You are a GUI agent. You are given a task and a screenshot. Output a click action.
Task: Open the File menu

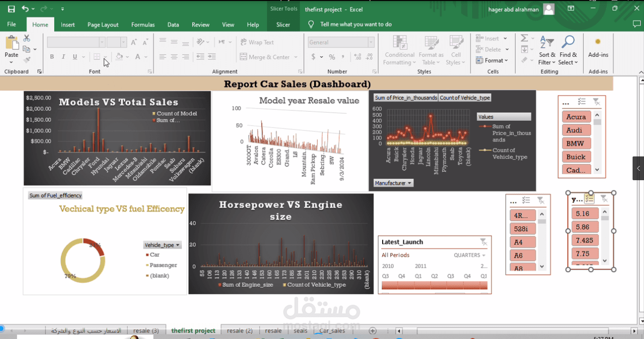pyautogui.click(x=11, y=25)
